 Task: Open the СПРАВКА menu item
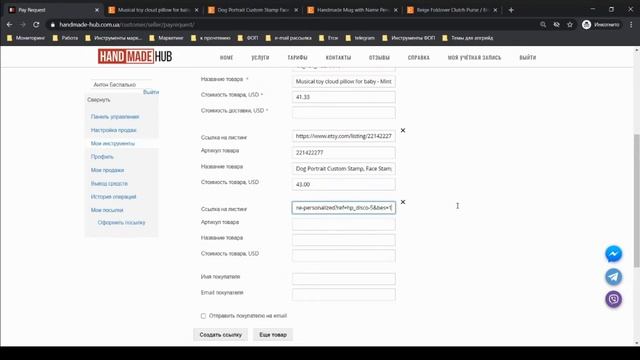click(x=418, y=58)
